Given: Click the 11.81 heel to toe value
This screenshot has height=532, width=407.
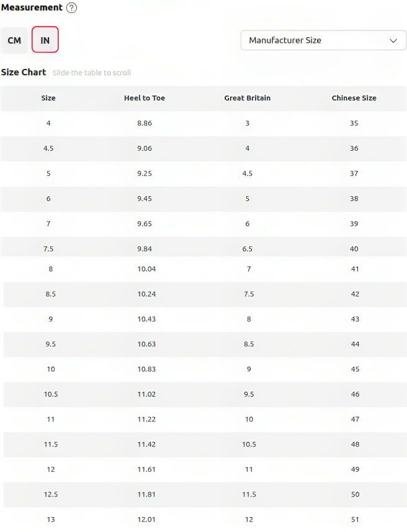Looking at the screenshot, I should 146,494.
